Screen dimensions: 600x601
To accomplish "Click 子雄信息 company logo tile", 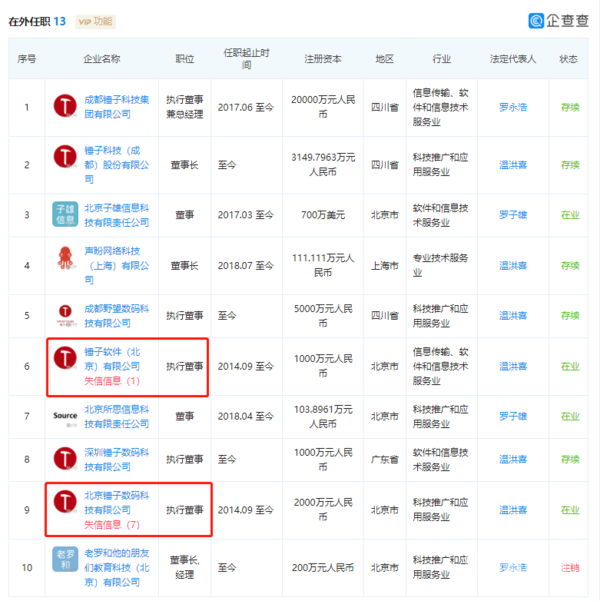I will (65, 214).
